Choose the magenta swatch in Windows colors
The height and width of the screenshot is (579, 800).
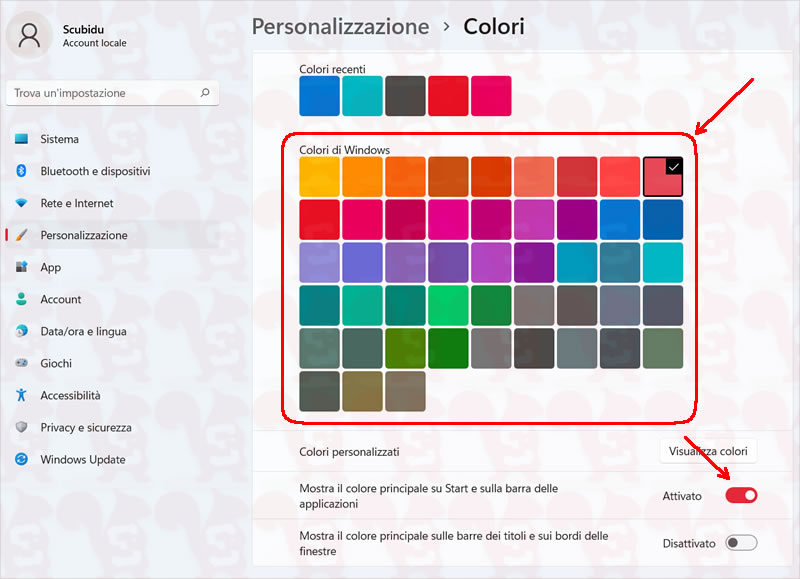point(448,219)
